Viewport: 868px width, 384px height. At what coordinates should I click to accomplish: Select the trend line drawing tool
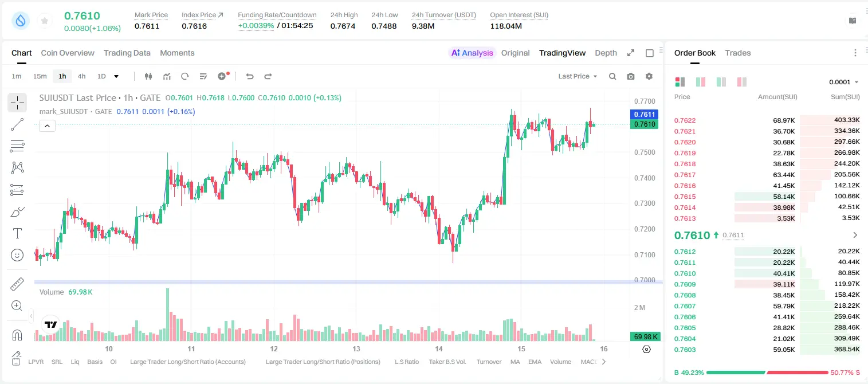pyautogui.click(x=17, y=124)
